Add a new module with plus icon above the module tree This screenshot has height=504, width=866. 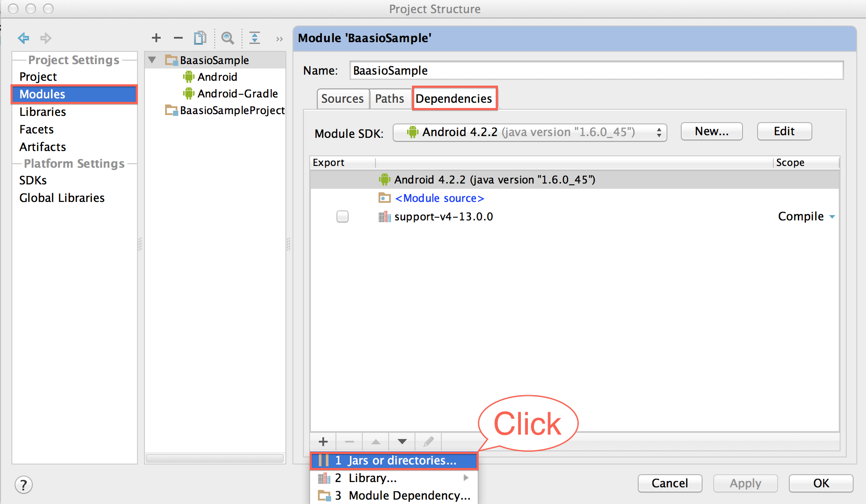[156, 38]
